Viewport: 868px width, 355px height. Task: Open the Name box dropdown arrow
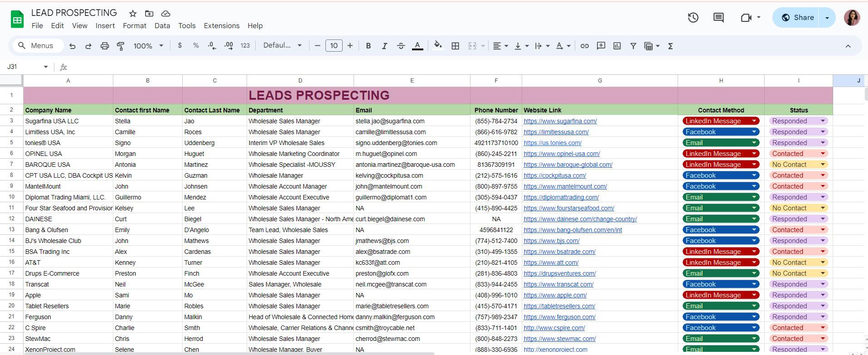[46, 67]
